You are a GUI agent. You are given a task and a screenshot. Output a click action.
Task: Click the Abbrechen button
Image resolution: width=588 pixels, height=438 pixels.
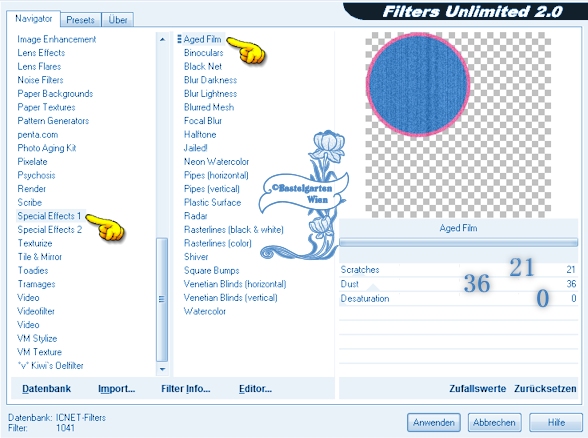coord(494,423)
